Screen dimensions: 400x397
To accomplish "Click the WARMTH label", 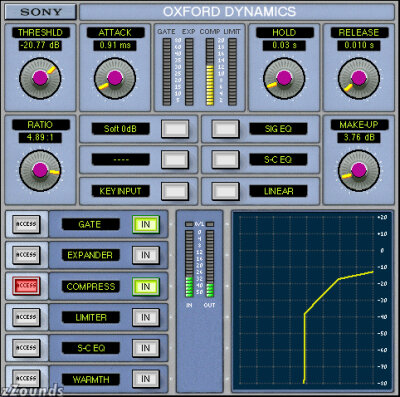I will point(90,379).
